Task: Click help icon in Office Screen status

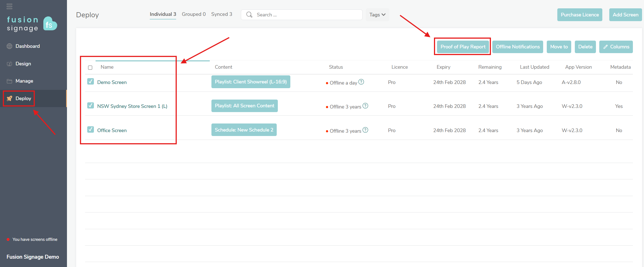Action: [x=365, y=130]
